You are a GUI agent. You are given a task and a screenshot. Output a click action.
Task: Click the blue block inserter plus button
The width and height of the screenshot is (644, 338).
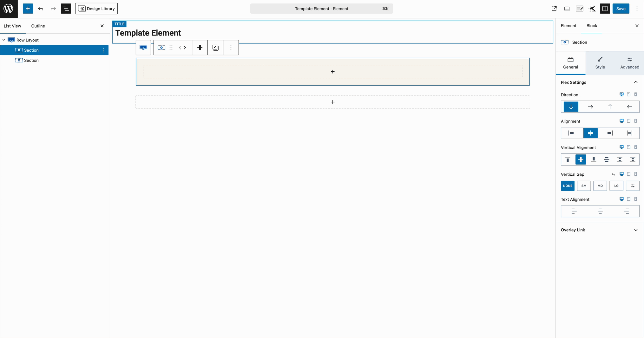[x=28, y=9]
